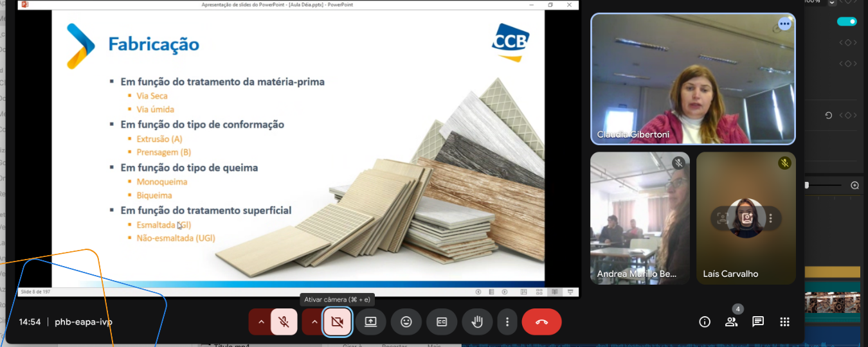This screenshot has height=347, width=868.
Task: Raise your hand in the meeting
Action: tap(477, 322)
